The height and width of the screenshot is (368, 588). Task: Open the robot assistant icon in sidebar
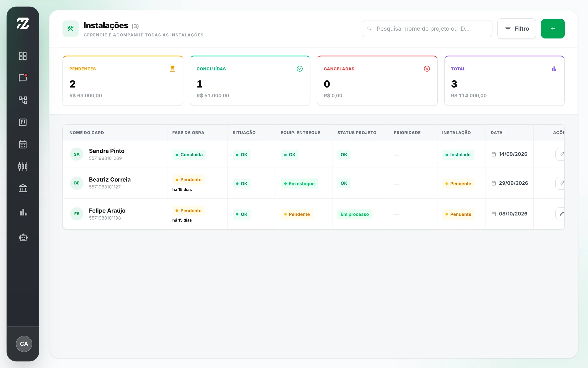point(23,237)
